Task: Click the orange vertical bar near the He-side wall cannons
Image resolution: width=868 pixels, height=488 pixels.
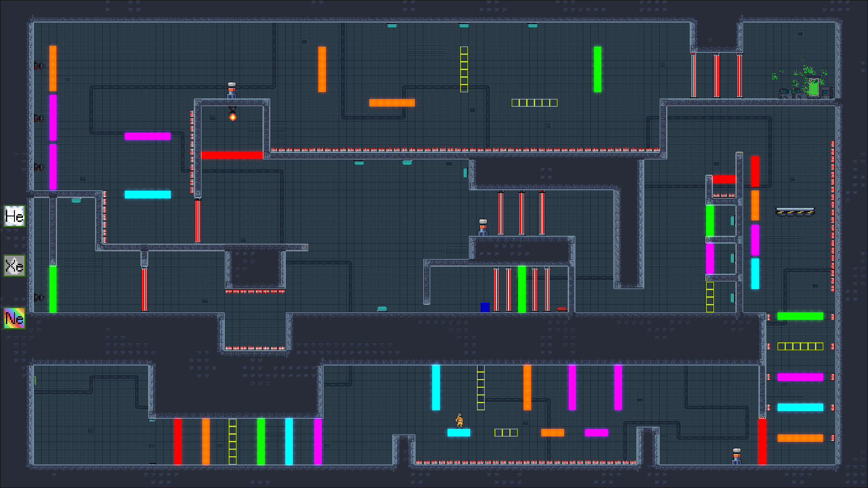Action: [53, 68]
